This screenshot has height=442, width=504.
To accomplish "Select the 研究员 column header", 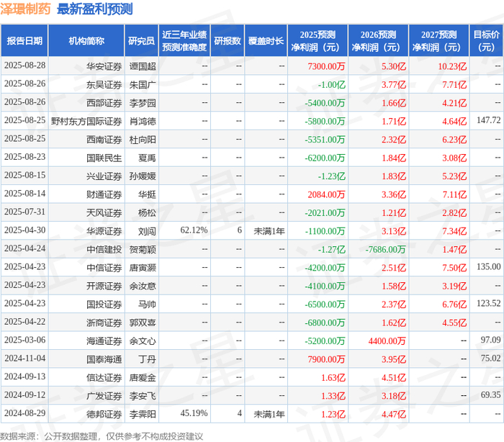I will click(141, 41).
